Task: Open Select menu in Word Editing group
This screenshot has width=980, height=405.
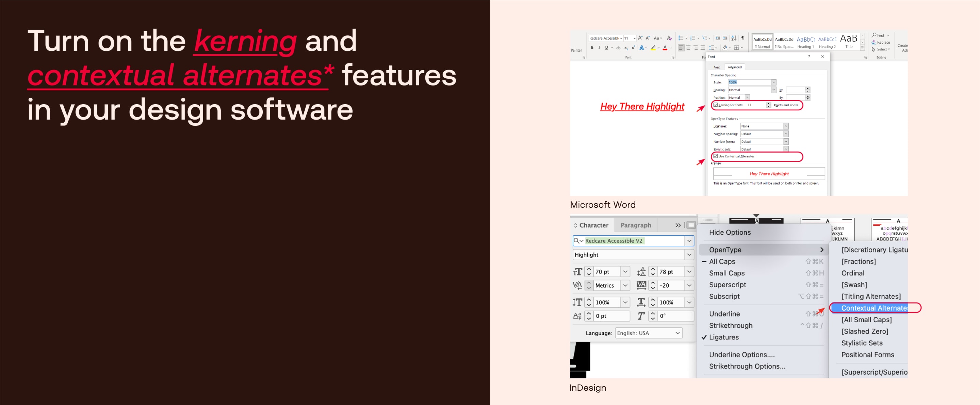Action: [x=881, y=49]
